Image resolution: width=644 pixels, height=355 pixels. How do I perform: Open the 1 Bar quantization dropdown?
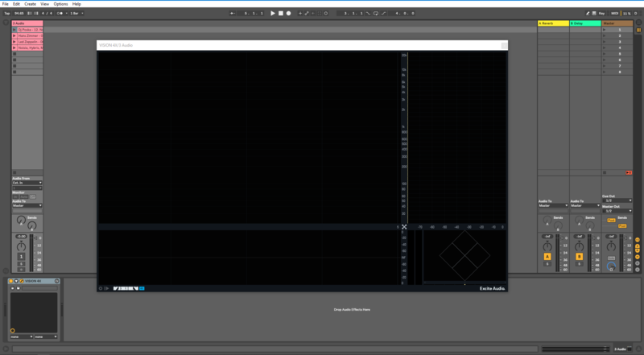click(x=76, y=13)
